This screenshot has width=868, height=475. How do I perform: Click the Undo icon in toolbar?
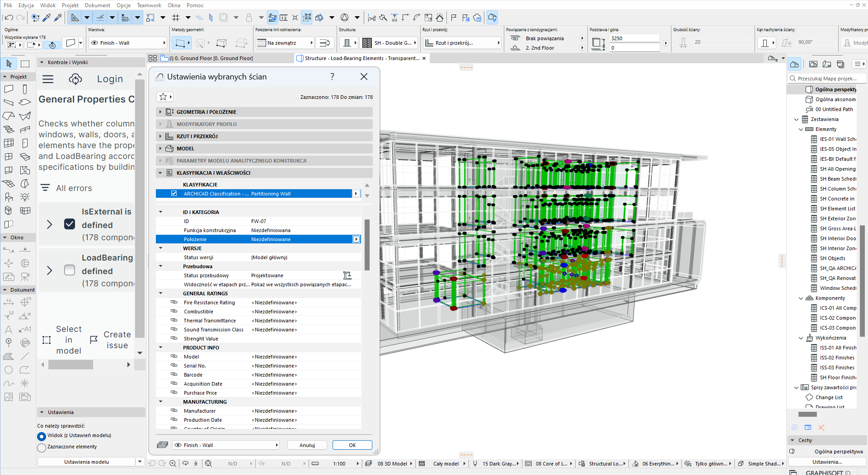tap(9, 18)
